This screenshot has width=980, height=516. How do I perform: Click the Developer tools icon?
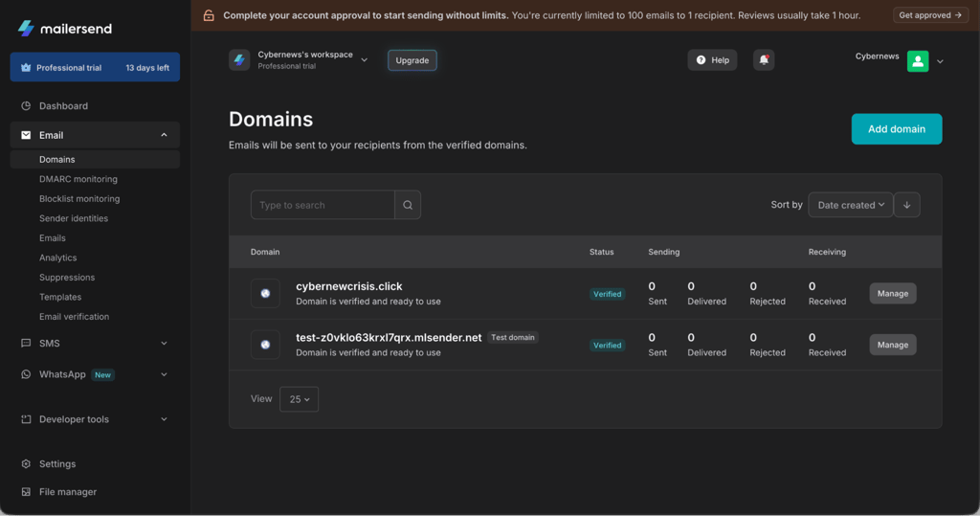pos(26,419)
